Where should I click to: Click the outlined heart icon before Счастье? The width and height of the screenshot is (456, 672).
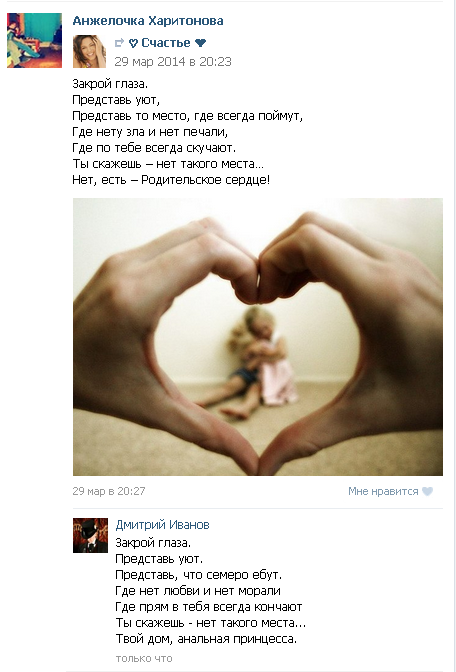pyautogui.click(x=133, y=43)
